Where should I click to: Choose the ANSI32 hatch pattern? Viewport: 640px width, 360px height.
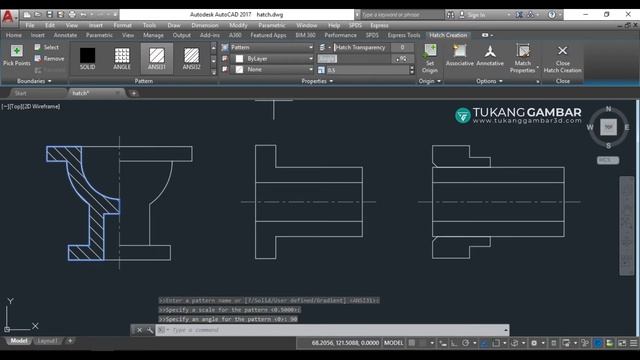pos(191,58)
